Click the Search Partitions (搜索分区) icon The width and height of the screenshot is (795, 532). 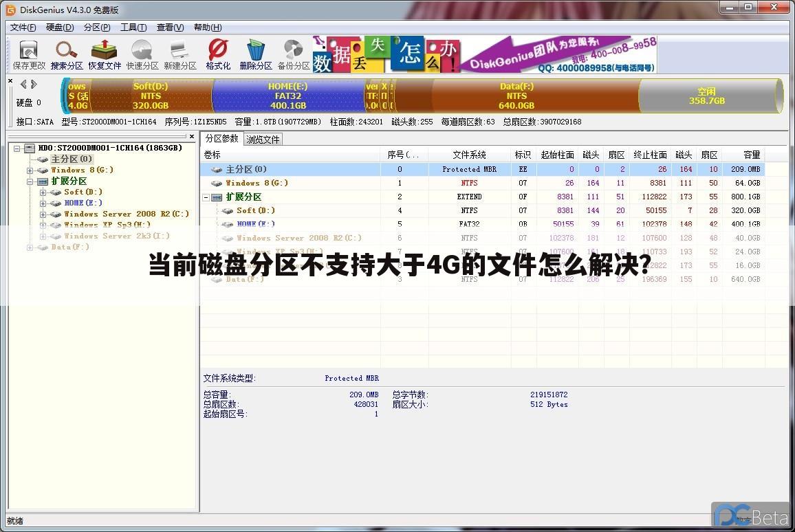tap(67, 55)
